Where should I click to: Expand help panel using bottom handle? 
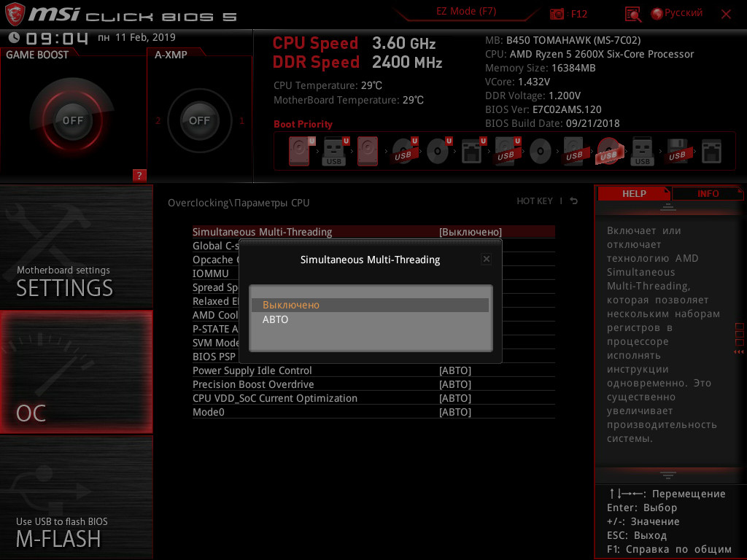tap(668, 475)
